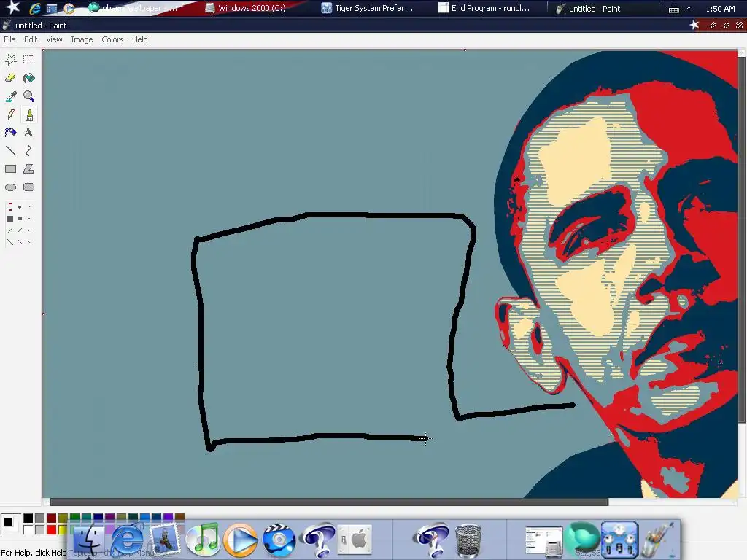Open the Mail stamp icon in dock
Viewport: 747px width, 560px height.
[x=165, y=540]
